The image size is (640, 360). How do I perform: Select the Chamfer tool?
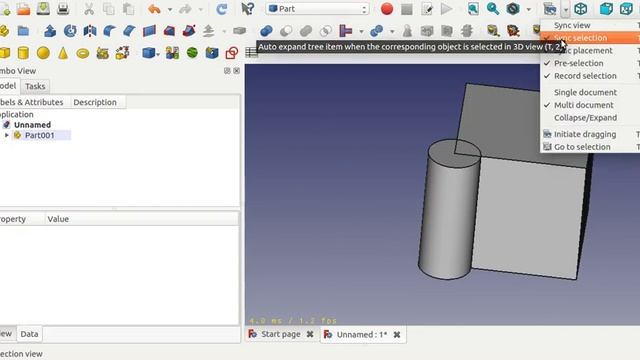point(129,31)
